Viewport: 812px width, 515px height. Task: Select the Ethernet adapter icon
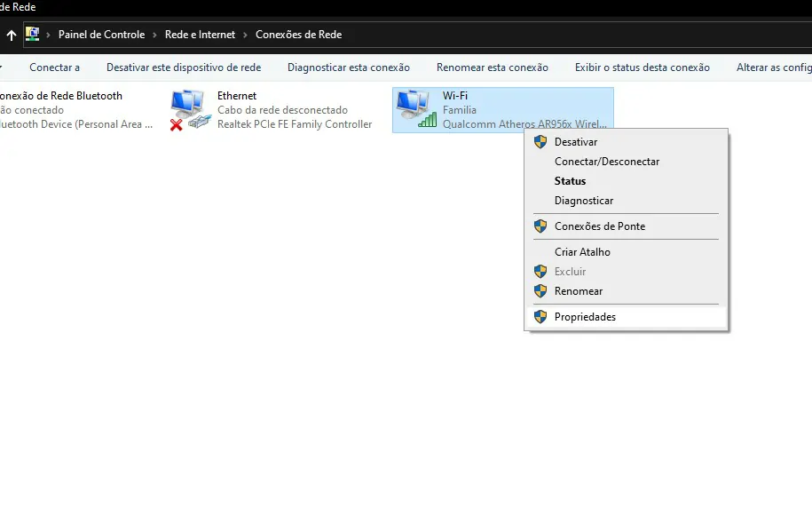(x=191, y=110)
